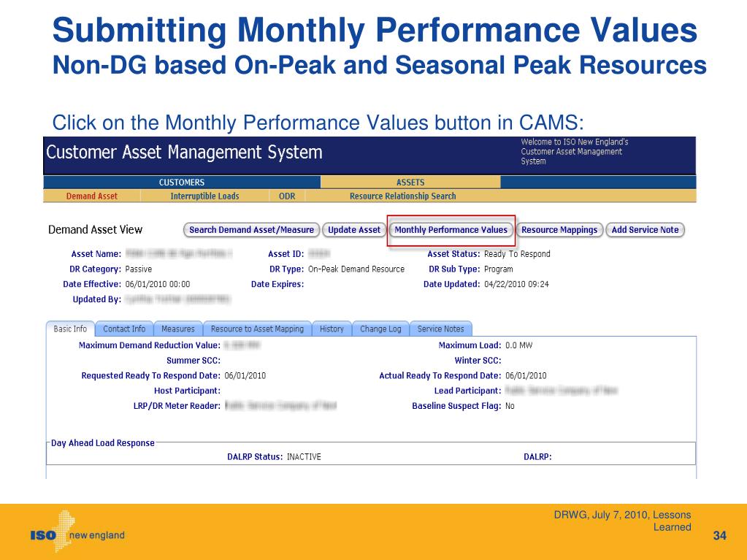Screen dimensions: 747x560
Task: Click the Monthly Performance Values button
Action: pos(451,230)
